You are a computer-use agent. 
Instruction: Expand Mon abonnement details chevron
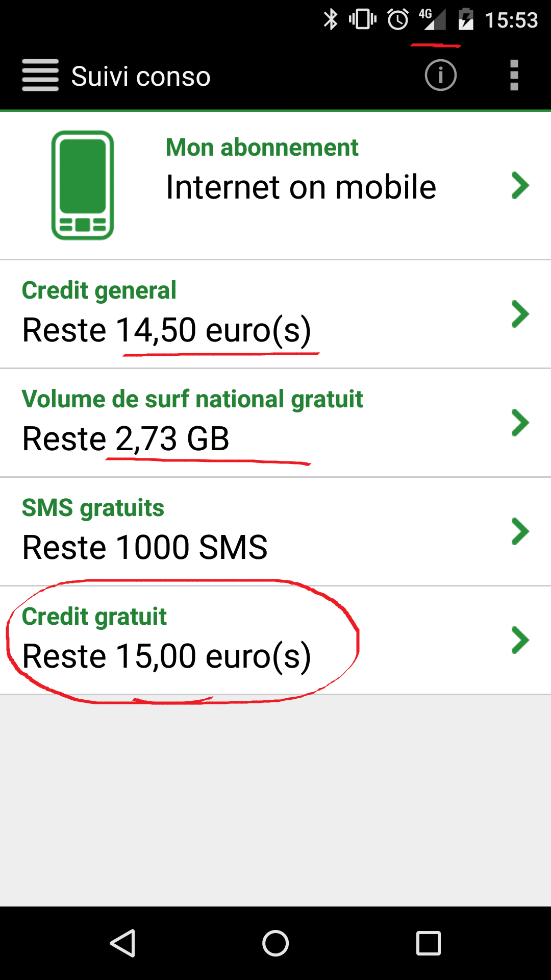click(520, 186)
